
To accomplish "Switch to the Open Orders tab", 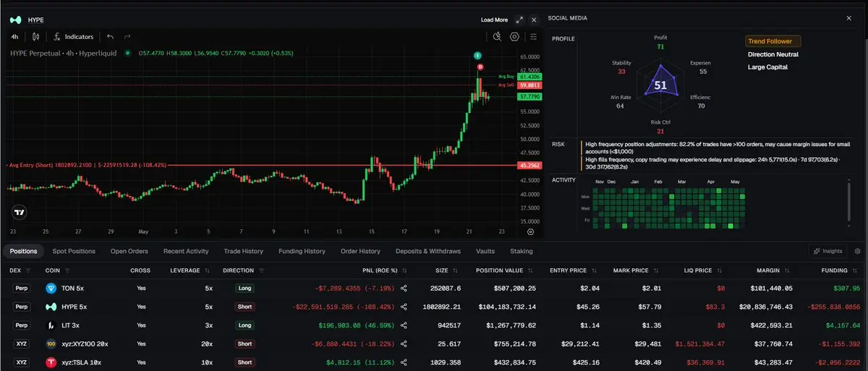I will (129, 251).
